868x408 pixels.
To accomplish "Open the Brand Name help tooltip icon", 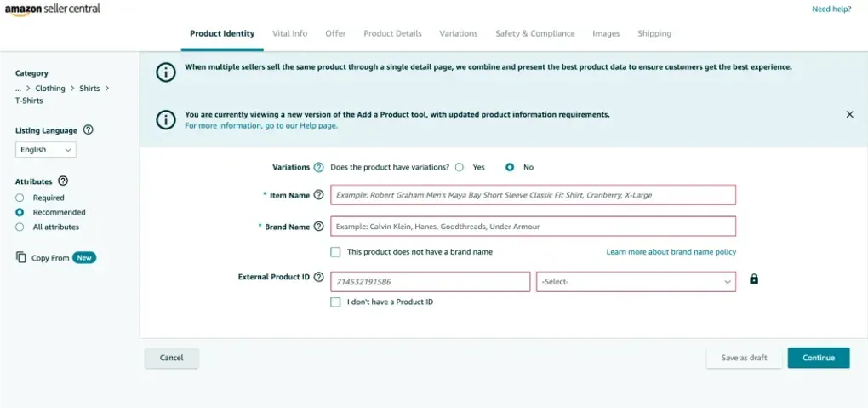I will coord(319,227).
